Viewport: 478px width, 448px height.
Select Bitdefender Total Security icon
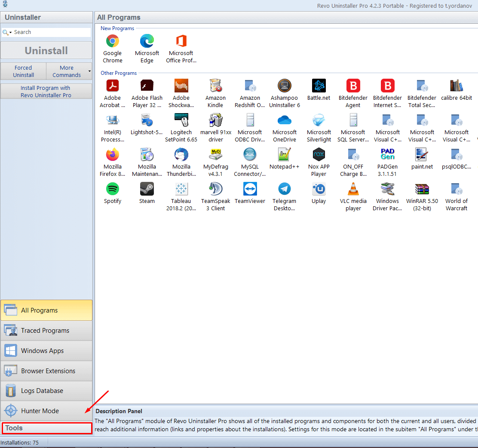pos(422,86)
